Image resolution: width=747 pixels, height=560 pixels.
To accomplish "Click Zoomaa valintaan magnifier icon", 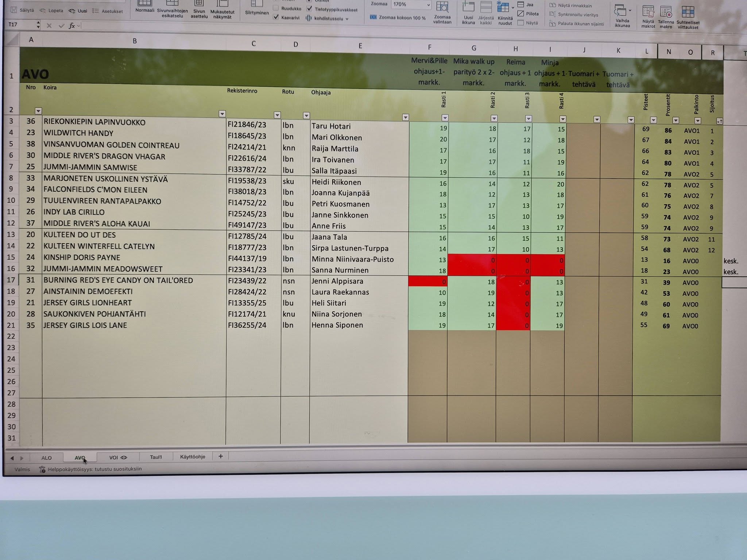I will [x=442, y=7].
